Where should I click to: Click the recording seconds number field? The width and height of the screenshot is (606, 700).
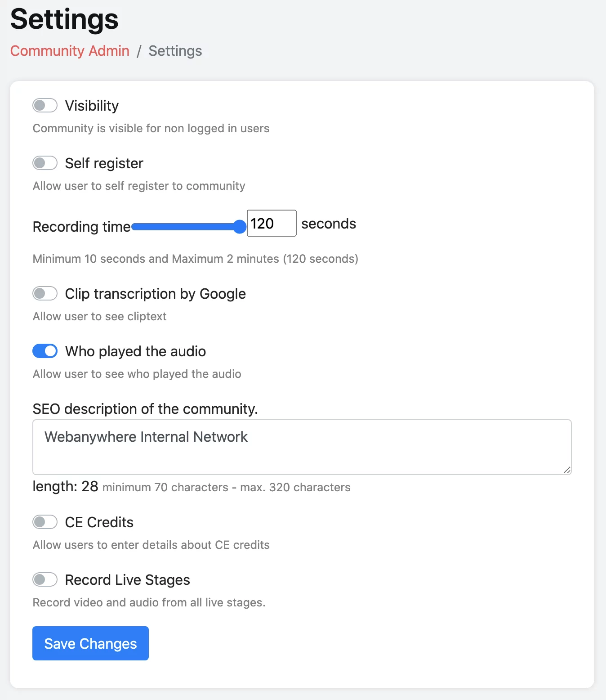[x=271, y=223]
